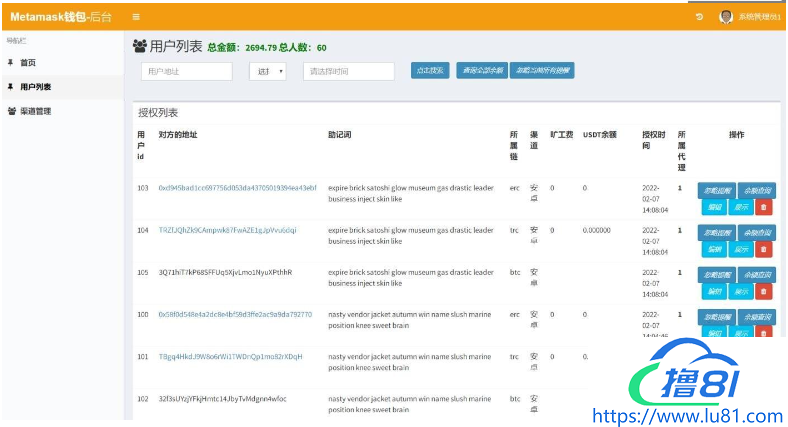This screenshot has width=788, height=427.
Task: Delete user 103 with the red trash icon
Action: 764,207
